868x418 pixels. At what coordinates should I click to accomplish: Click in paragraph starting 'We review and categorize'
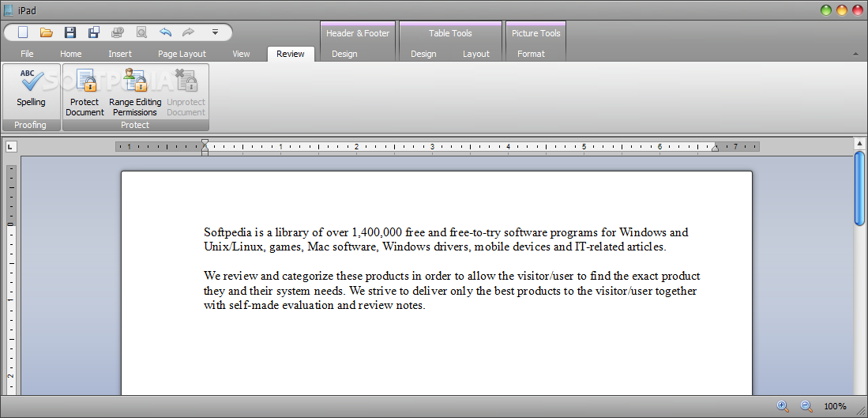tap(453, 291)
